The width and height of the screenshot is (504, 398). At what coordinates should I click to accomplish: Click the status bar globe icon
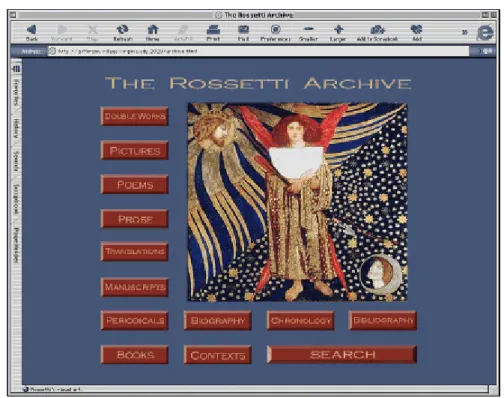tap(25, 389)
